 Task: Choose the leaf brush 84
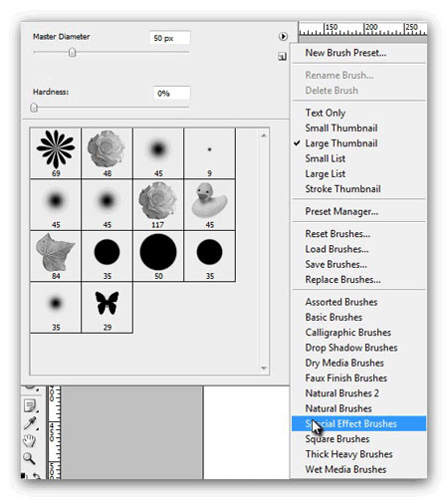pyautogui.click(x=56, y=256)
